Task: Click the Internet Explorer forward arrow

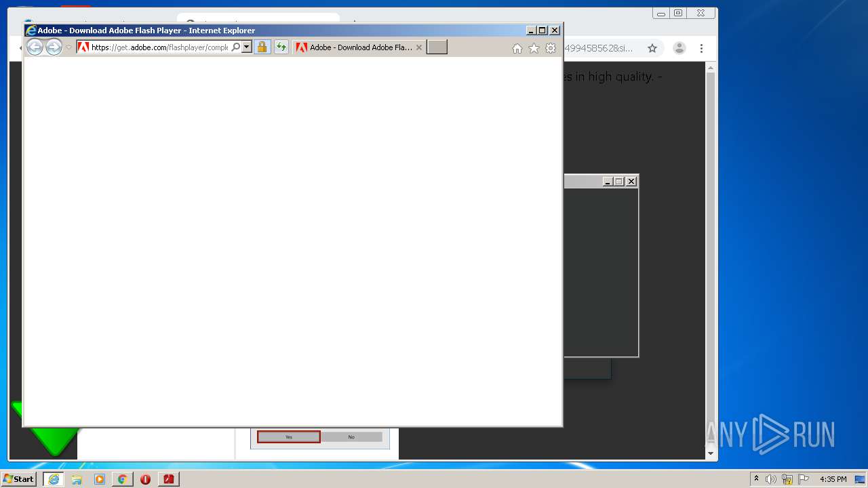Action: pyautogui.click(x=54, y=47)
